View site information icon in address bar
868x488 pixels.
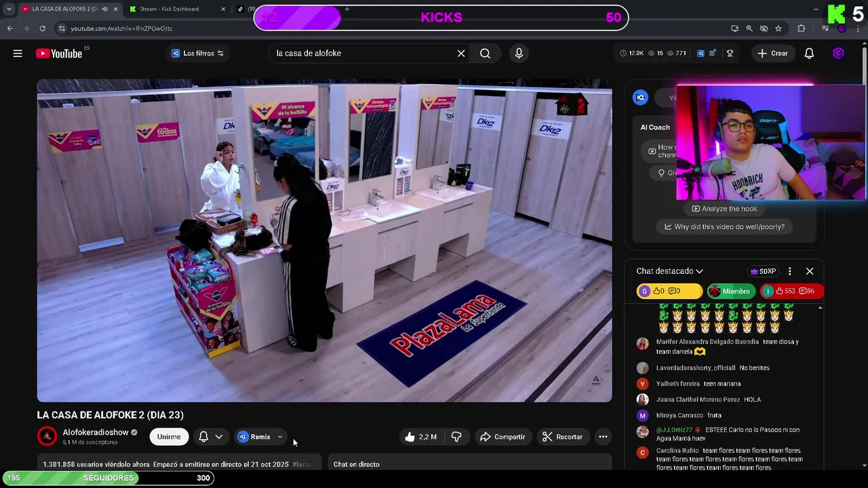[62, 28]
